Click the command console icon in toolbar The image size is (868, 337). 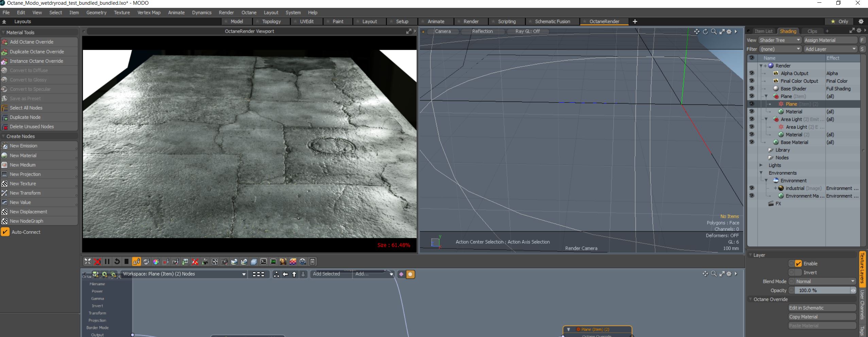tap(263, 261)
